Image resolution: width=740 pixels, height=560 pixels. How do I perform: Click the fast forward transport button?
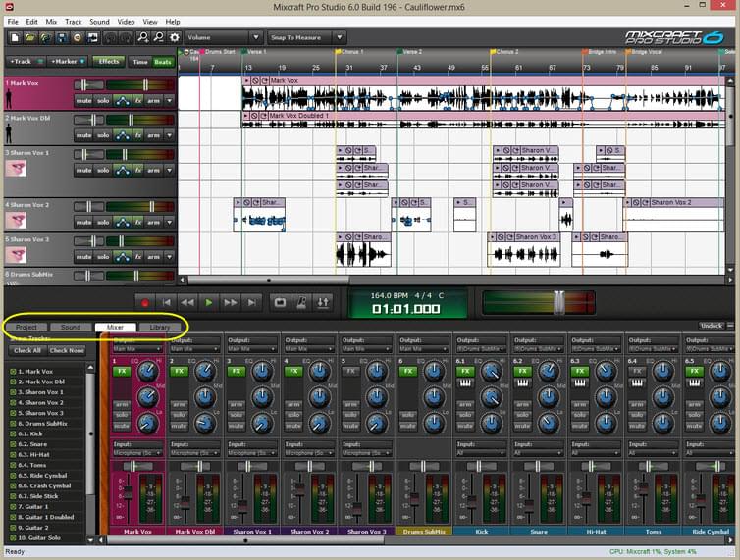point(231,303)
